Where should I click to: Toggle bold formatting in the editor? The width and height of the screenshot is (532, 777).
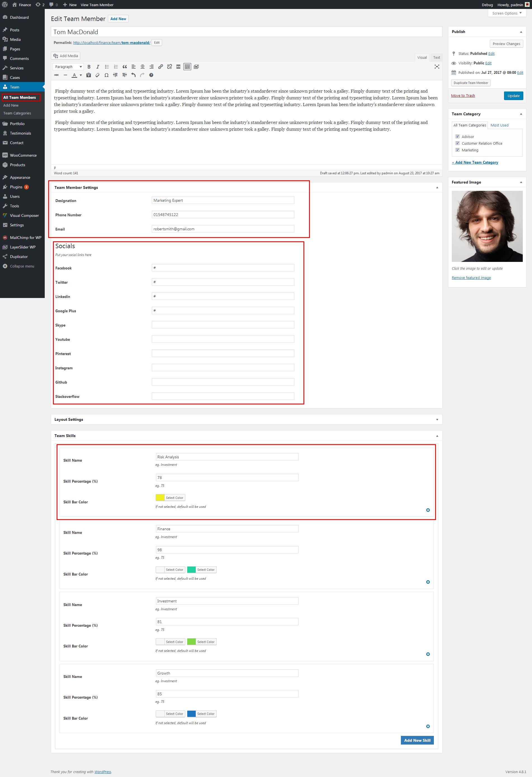tap(89, 67)
